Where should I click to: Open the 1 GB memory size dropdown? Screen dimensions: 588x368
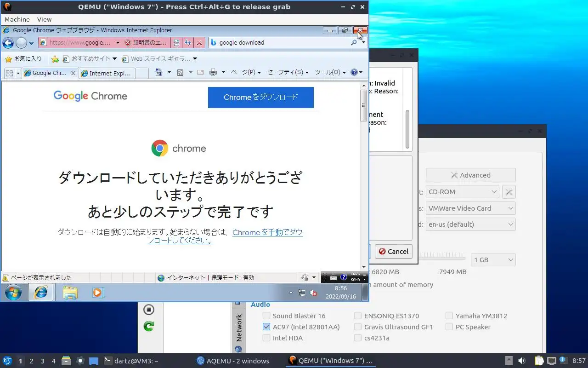coord(493,260)
